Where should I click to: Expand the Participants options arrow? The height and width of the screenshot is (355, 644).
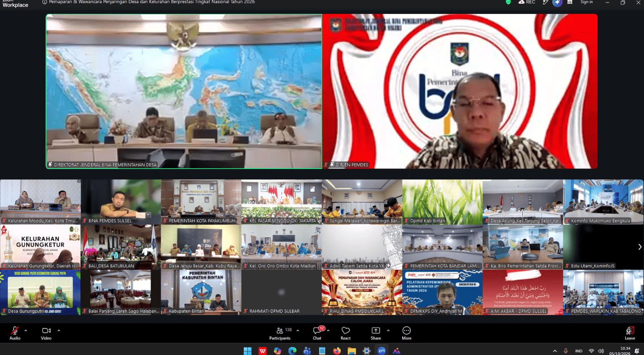point(298,330)
